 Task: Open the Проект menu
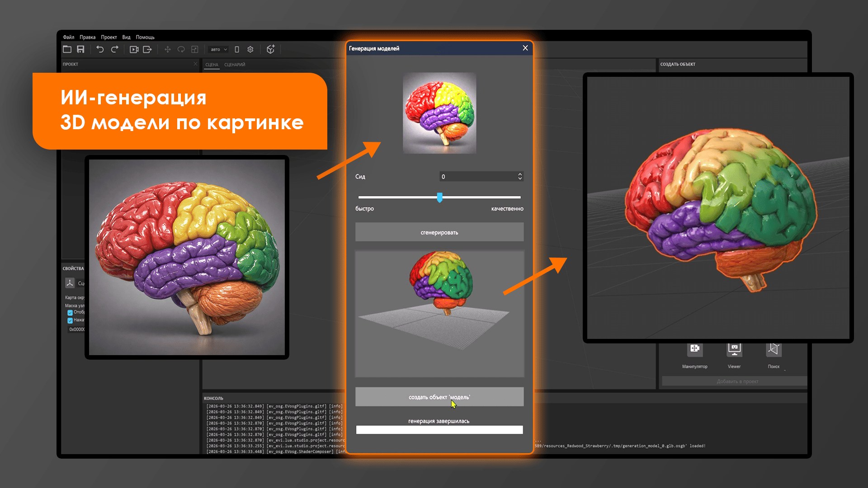point(109,37)
